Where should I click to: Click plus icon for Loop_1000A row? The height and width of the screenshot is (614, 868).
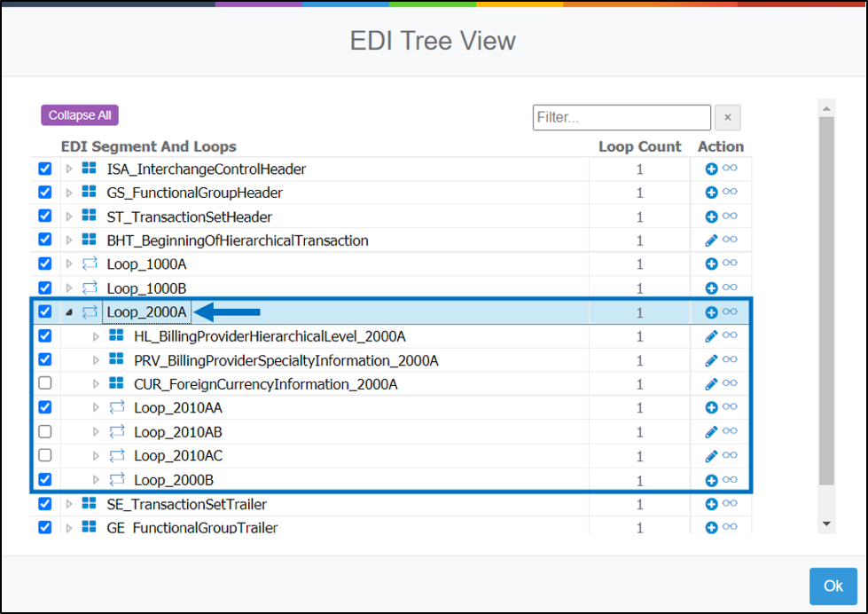(711, 264)
